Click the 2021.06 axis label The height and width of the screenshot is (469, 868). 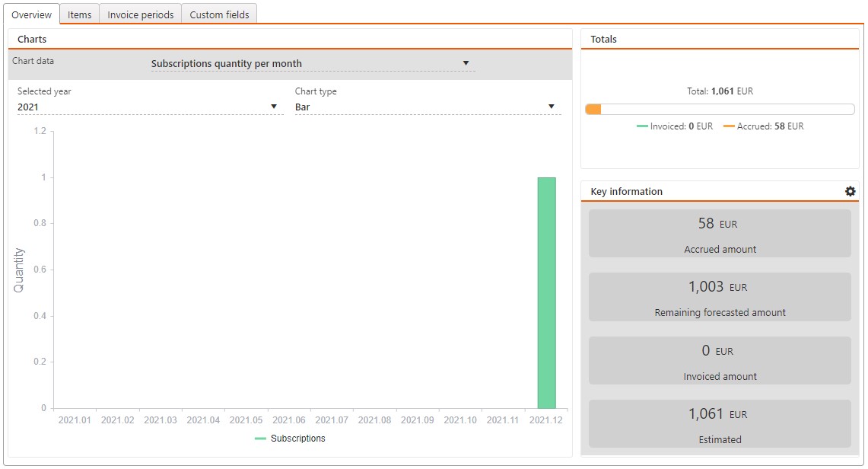[x=288, y=420]
